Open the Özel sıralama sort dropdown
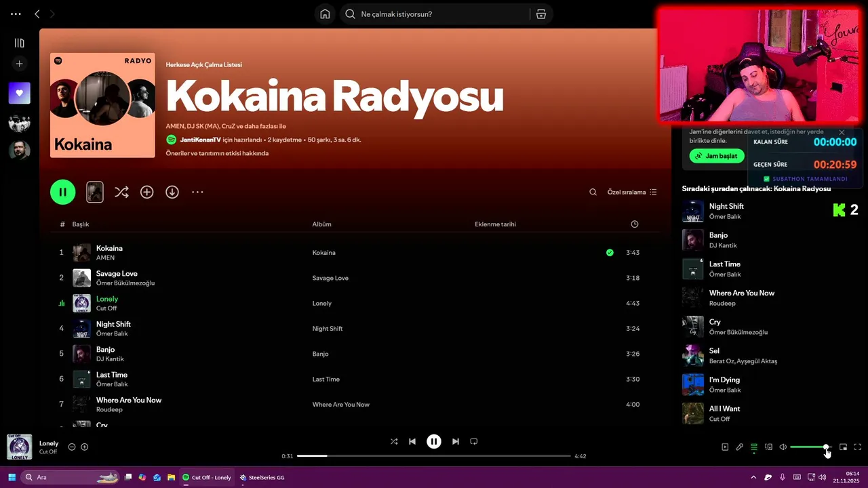Viewport: 868px width, 488px height. click(x=632, y=192)
